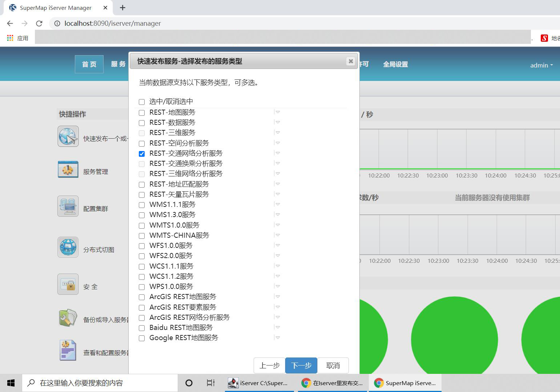560x392 pixels.
Task: Expand arrow for WCS1.1.1服务 row
Action: click(x=278, y=266)
